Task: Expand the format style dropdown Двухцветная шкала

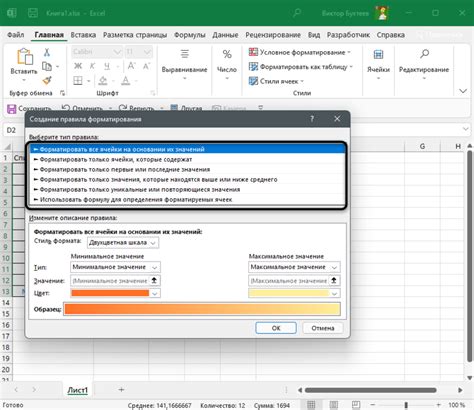Action: 123,243
